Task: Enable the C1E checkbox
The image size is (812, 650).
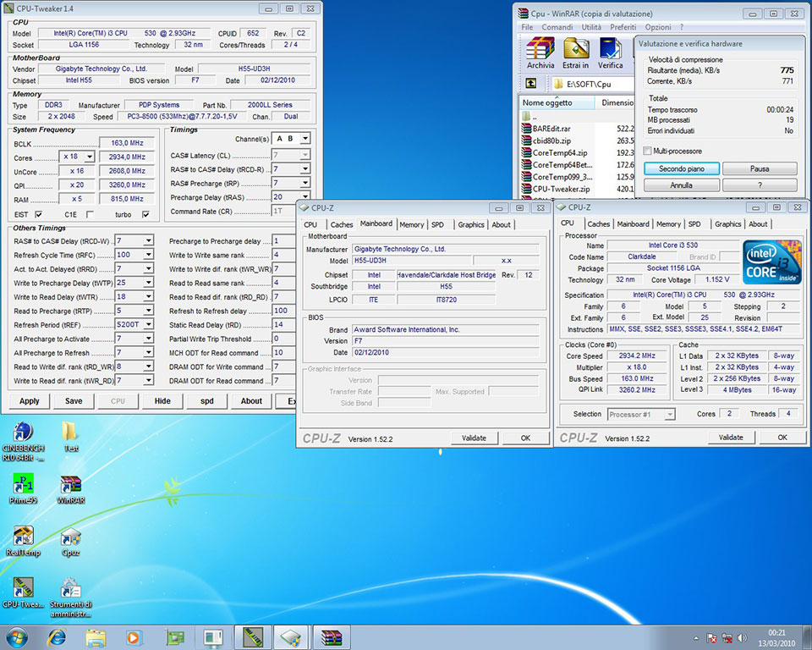Action: (91, 214)
